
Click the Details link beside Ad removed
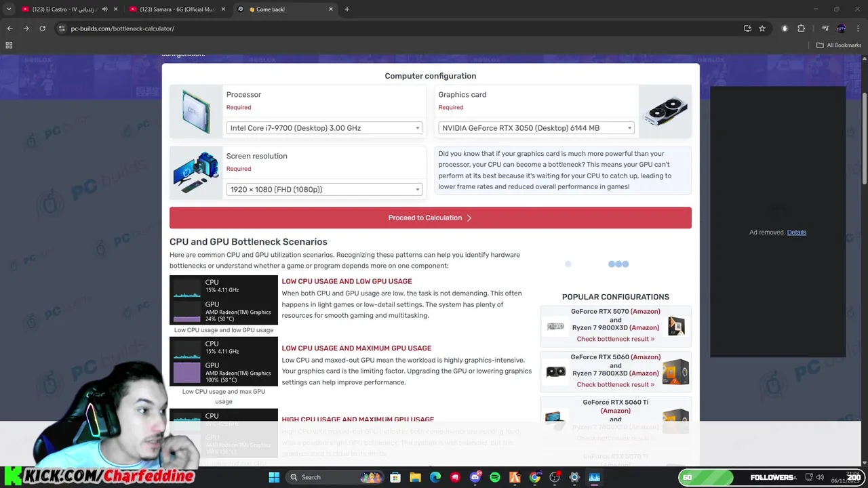tap(796, 232)
